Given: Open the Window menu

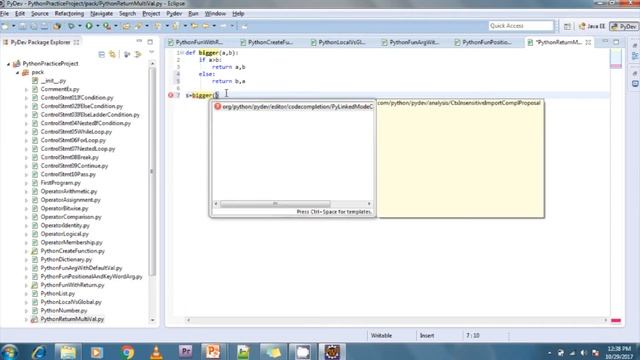Looking at the screenshot, I should [x=215, y=13].
